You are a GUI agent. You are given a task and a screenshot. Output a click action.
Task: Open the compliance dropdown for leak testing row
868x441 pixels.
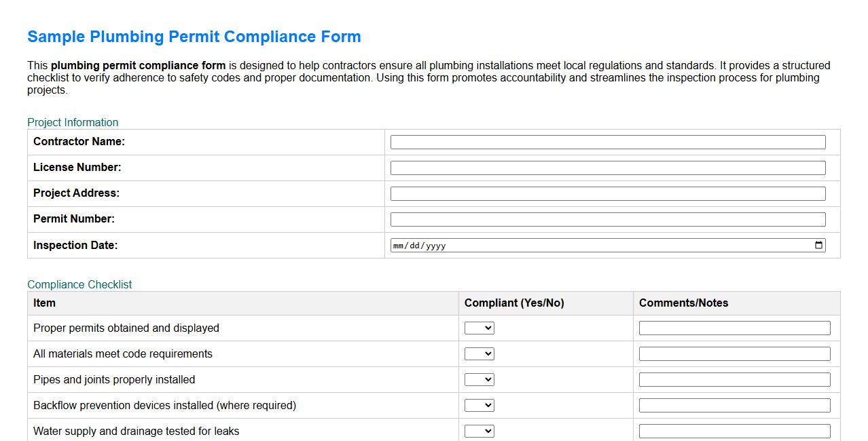pos(480,431)
